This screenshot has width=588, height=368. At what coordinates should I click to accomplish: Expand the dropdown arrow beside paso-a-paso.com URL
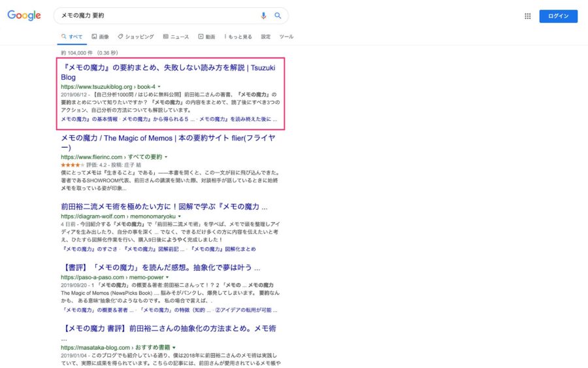click(167, 277)
